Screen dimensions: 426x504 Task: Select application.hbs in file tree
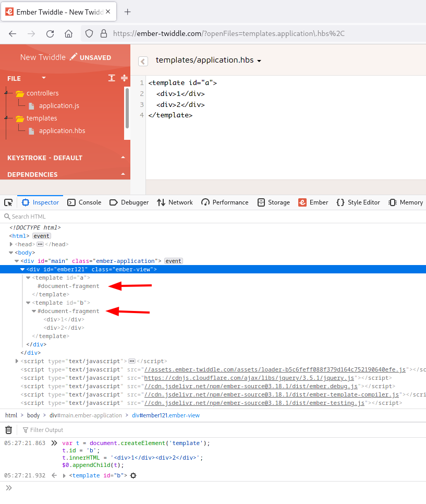(x=62, y=131)
